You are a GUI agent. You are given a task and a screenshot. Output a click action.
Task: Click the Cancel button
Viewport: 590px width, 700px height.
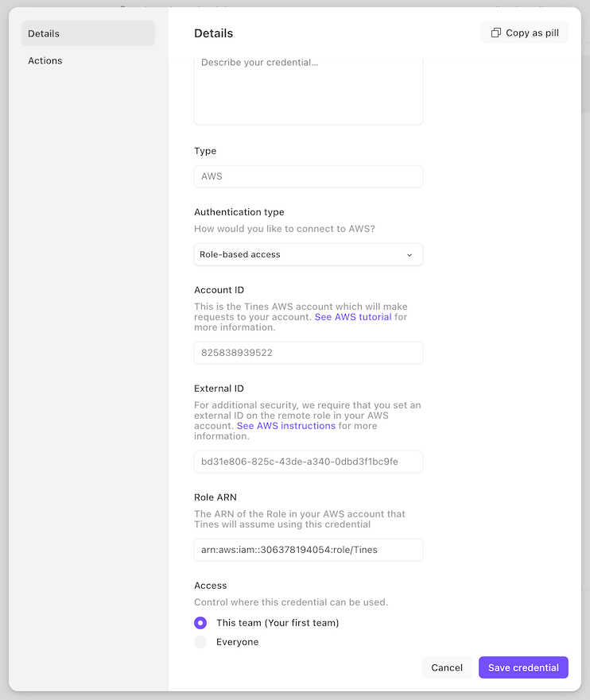pyautogui.click(x=447, y=667)
